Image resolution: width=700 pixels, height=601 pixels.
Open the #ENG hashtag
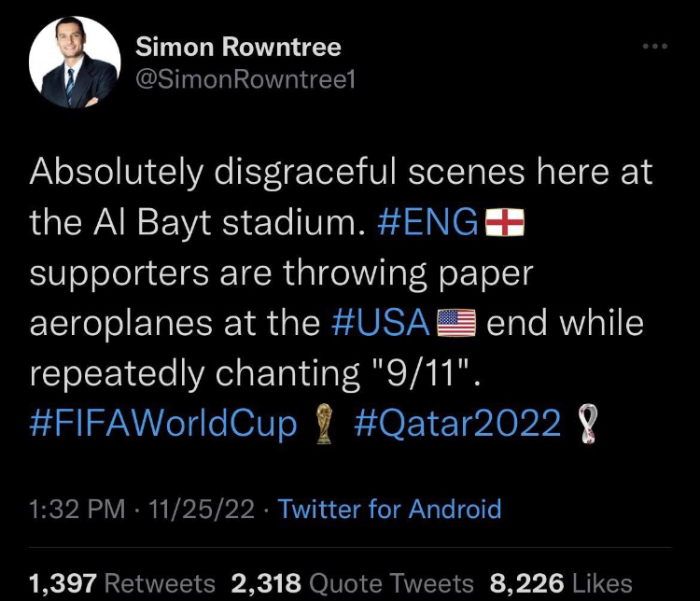pos(428,222)
